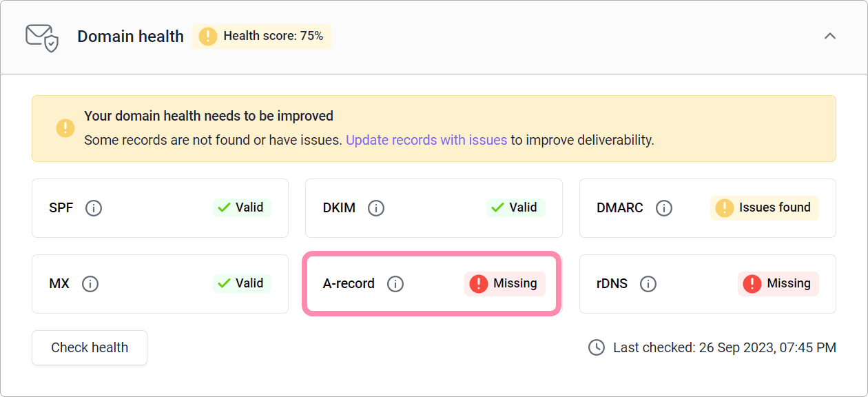Click the rDNS info icon
Screen dimensions: 868x397
pyautogui.click(x=648, y=283)
